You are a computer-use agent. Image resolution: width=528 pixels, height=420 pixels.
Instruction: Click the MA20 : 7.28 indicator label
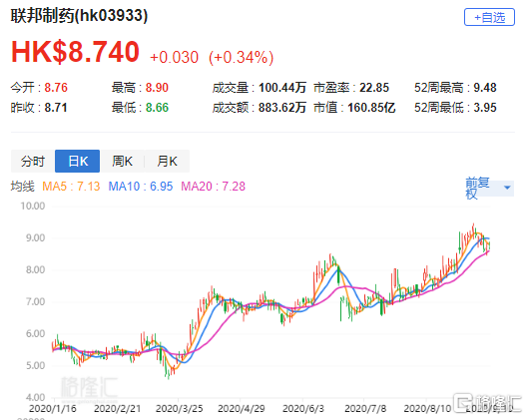coord(214,187)
